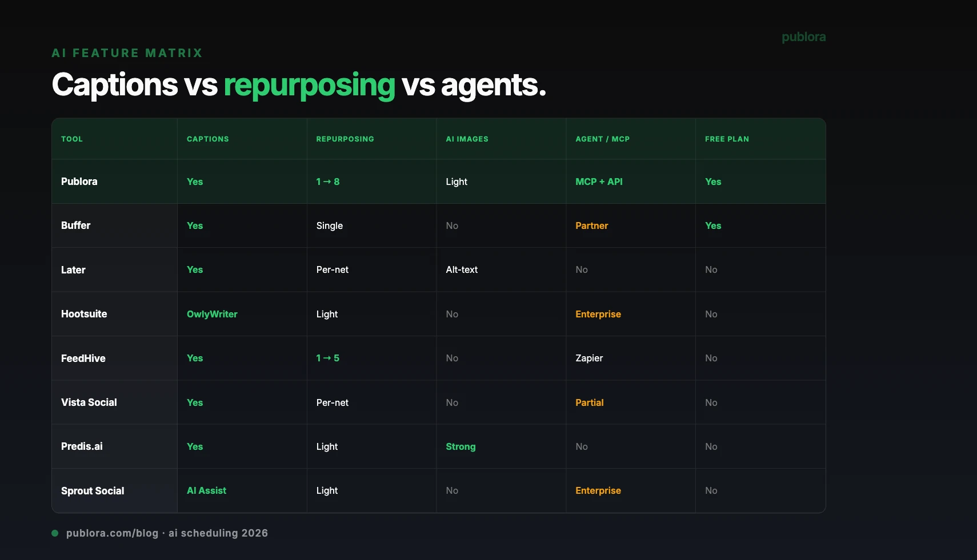Click Buffer's 'Single' repurposing cell
The width and height of the screenshot is (977, 560).
pyautogui.click(x=330, y=225)
